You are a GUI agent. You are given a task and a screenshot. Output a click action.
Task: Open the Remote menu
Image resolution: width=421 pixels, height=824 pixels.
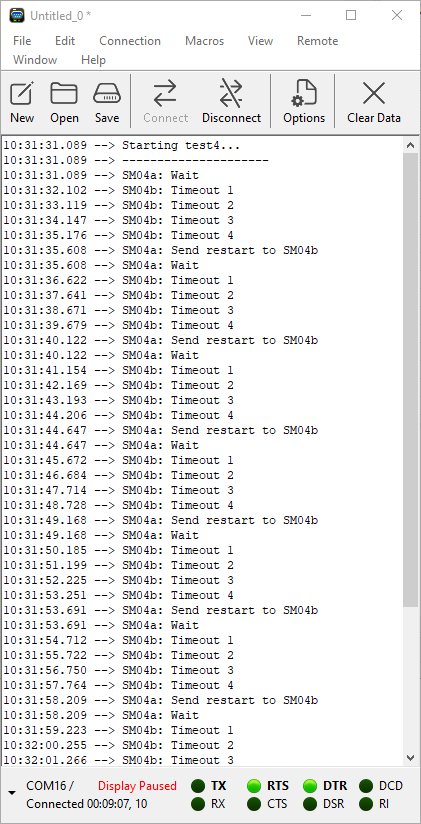317,41
